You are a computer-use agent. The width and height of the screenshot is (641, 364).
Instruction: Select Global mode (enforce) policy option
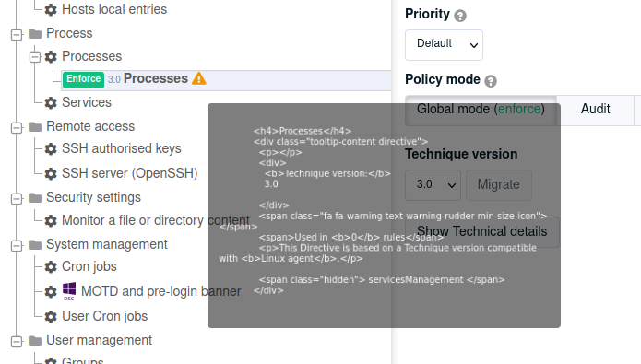[x=481, y=109]
